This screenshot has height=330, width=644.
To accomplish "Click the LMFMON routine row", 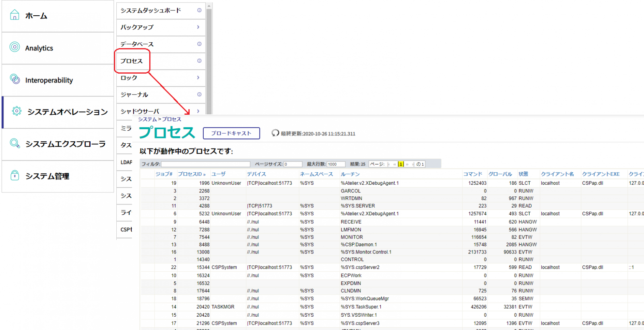I will coord(351,230).
